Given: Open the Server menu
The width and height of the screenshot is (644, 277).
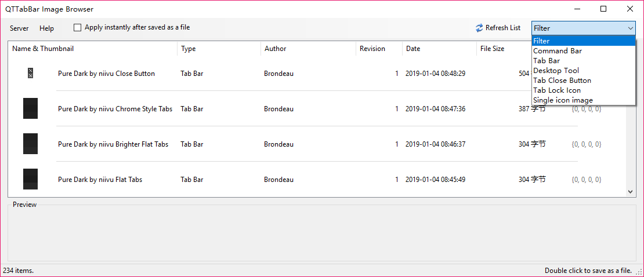Looking at the screenshot, I should [19, 28].
